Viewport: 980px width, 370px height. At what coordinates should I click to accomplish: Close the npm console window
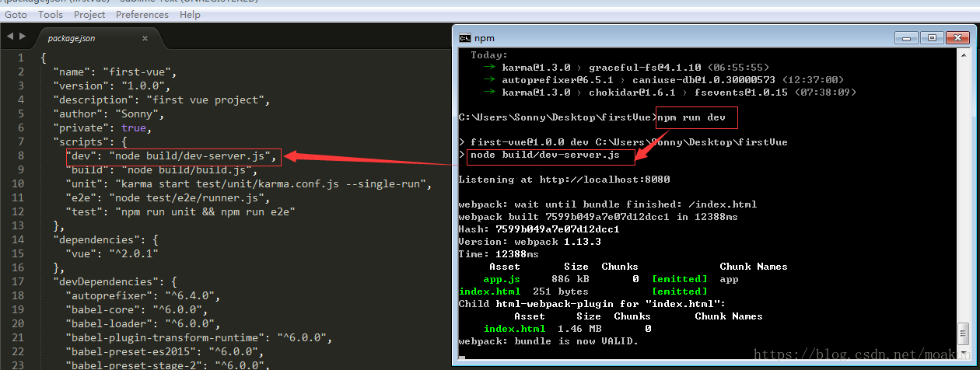[x=959, y=37]
